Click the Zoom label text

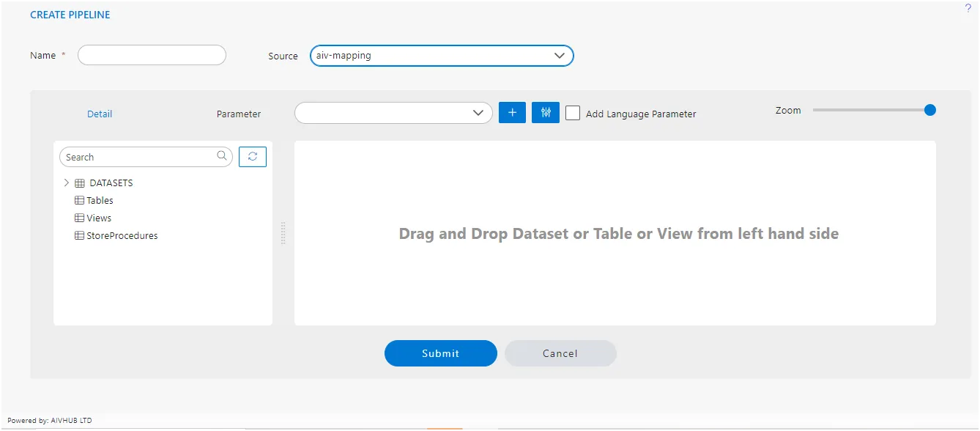(788, 110)
